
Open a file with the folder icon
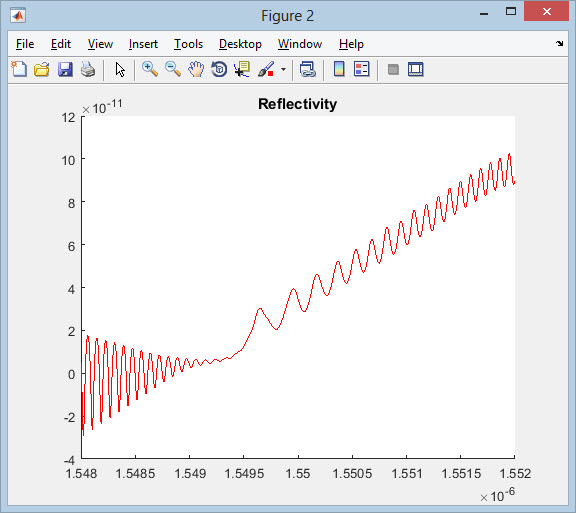(x=42, y=69)
